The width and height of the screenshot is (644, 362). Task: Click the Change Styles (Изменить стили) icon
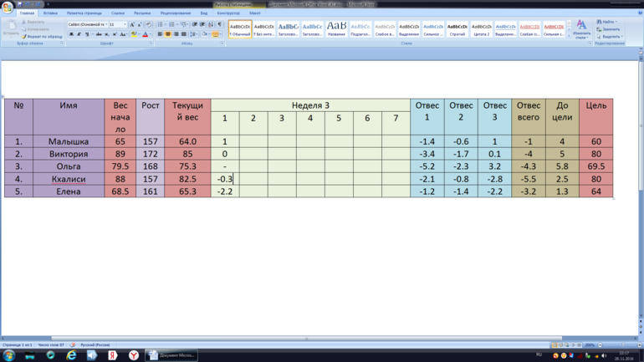pos(581,29)
